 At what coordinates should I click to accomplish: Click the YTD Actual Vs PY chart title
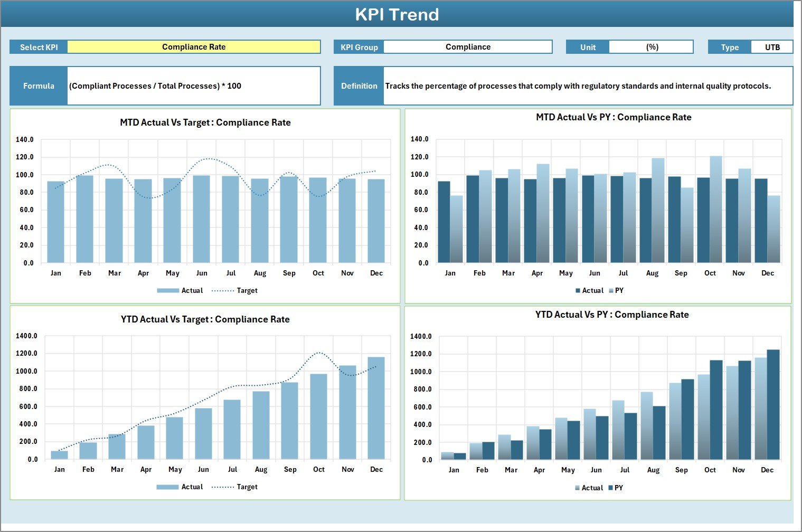[611, 315]
